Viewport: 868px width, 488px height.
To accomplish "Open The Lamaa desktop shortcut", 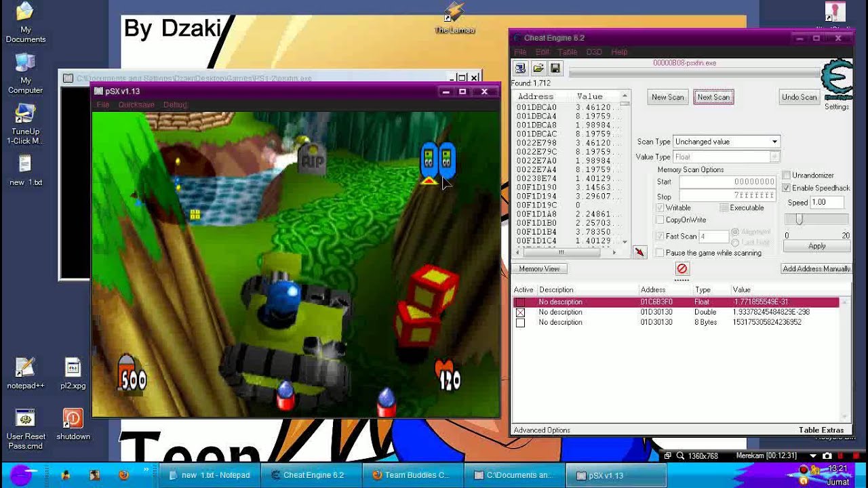I will tap(454, 18).
